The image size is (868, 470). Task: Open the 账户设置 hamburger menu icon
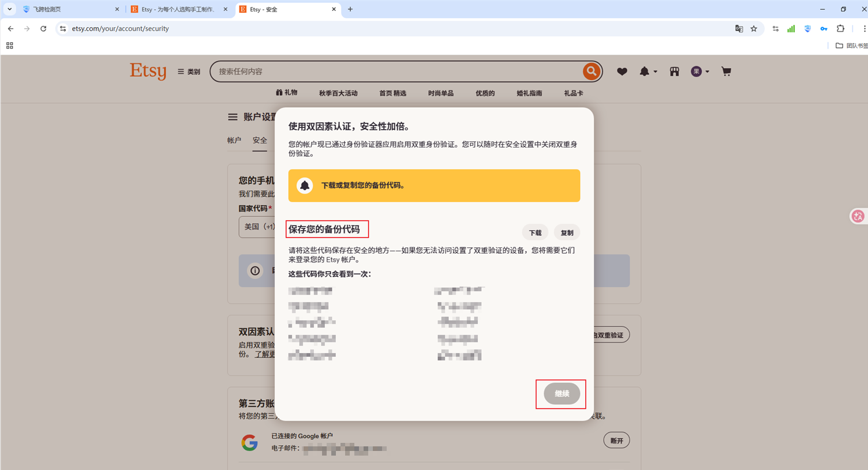(x=233, y=117)
